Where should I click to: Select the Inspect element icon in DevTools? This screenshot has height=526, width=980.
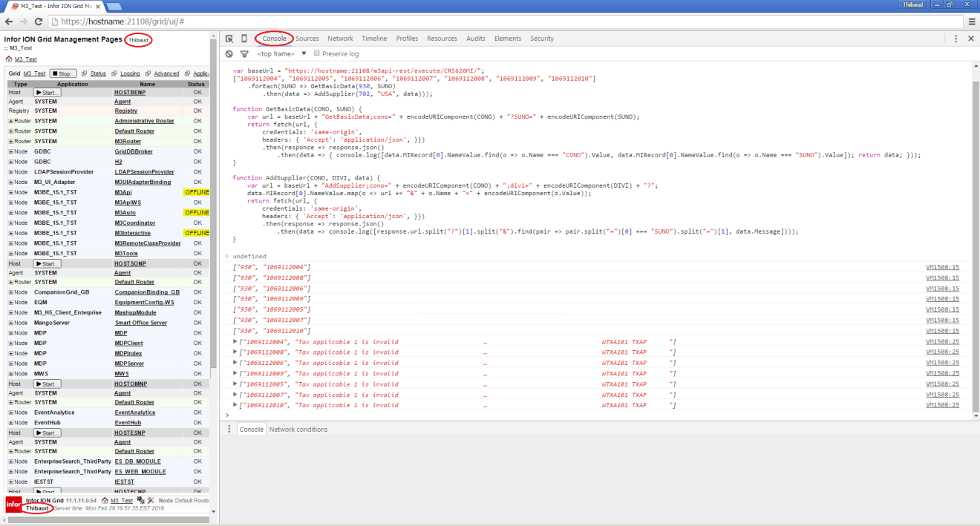[x=230, y=38]
